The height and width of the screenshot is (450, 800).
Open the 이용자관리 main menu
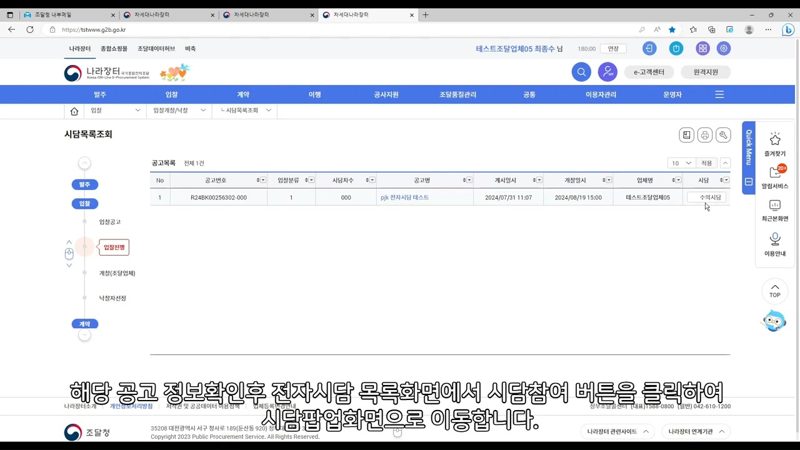pyautogui.click(x=601, y=95)
